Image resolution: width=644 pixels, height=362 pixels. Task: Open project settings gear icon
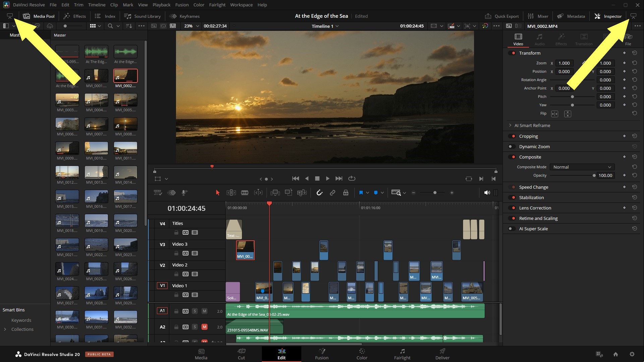point(632,354)
